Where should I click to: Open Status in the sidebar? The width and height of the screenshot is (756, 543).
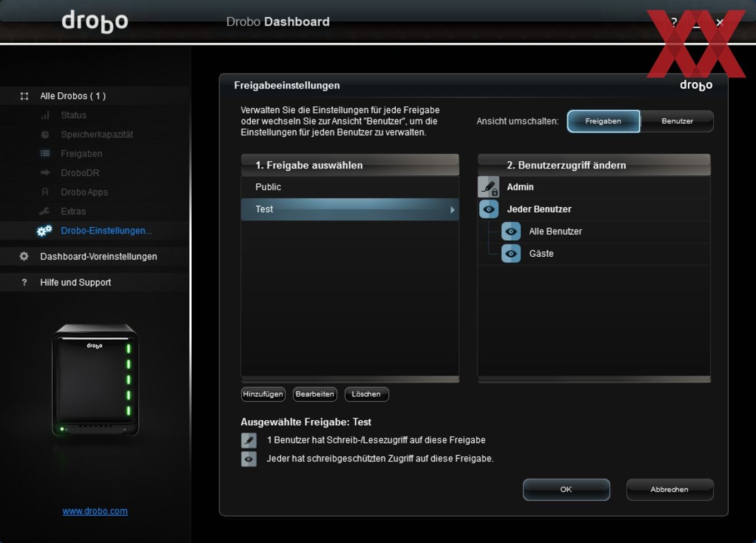click(x=73, y=115)
